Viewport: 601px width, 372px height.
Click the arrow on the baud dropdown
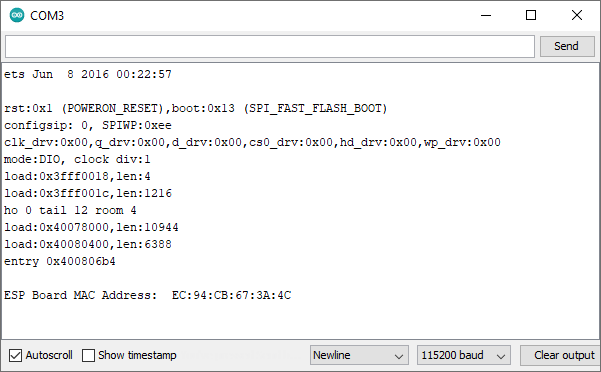click(501, 356)
